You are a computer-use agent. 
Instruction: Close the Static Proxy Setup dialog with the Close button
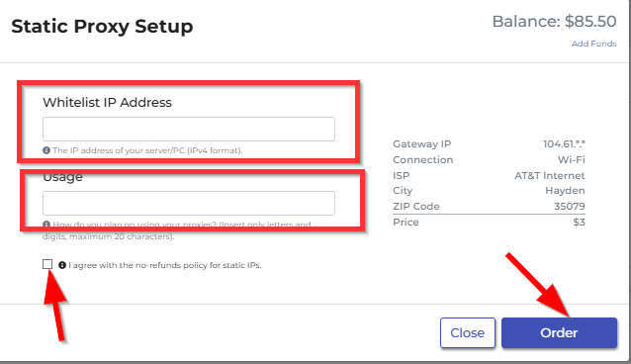point(468,332)
